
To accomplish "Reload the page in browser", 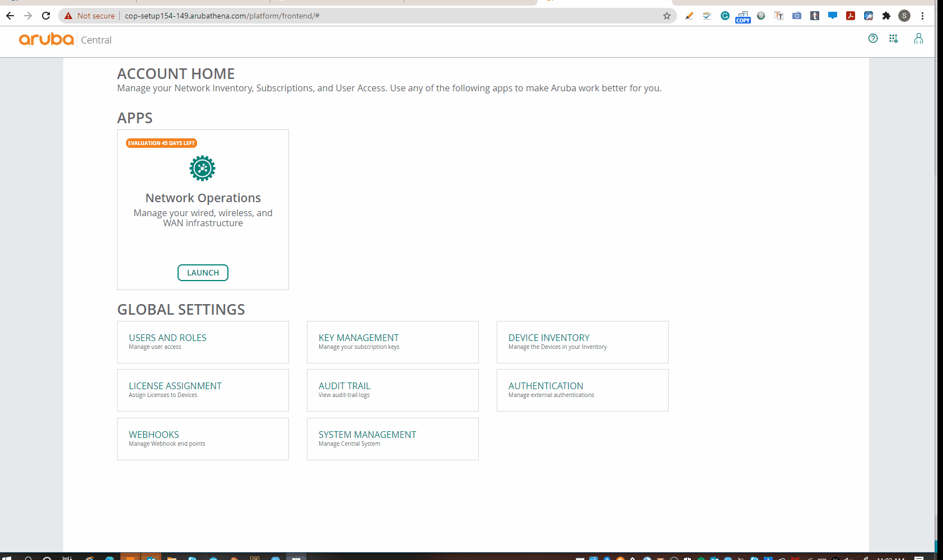I will 46,16.
